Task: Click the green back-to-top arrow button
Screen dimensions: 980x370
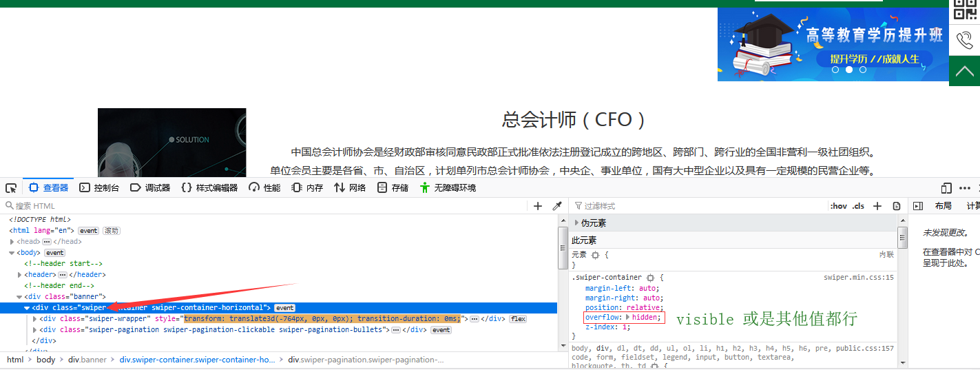Action: (964, 71)
